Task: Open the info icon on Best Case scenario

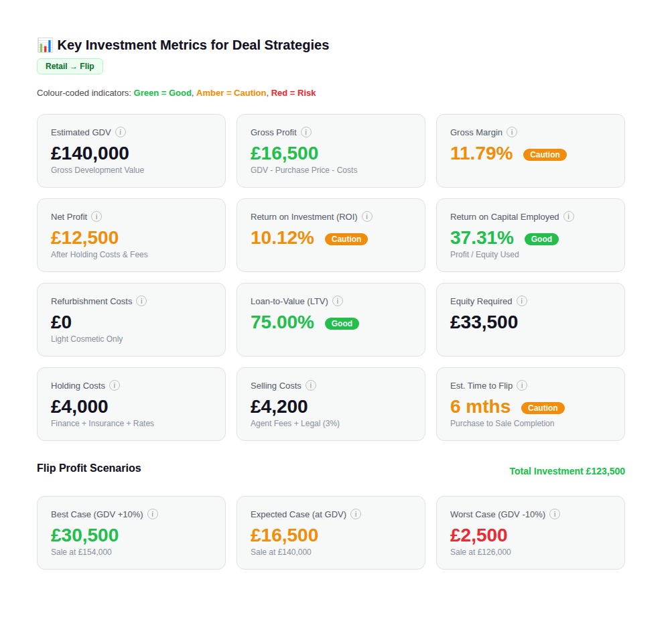Action: [x=153, y=514]
